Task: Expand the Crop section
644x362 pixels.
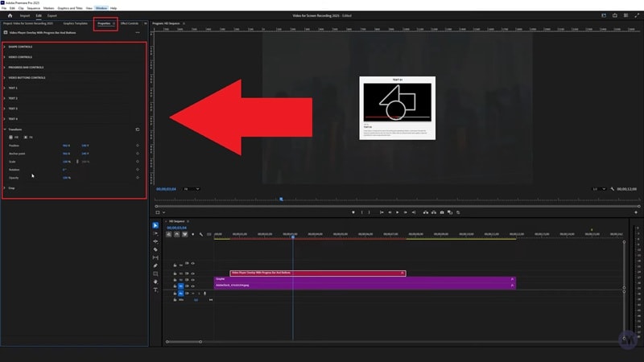Action: [x=5, y=188]
